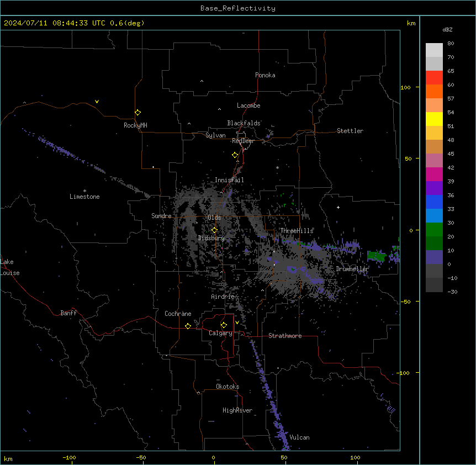476x465 pixels.
Task: Select the yellow diamond marker under Cochrane
Action: click(188, 326)
